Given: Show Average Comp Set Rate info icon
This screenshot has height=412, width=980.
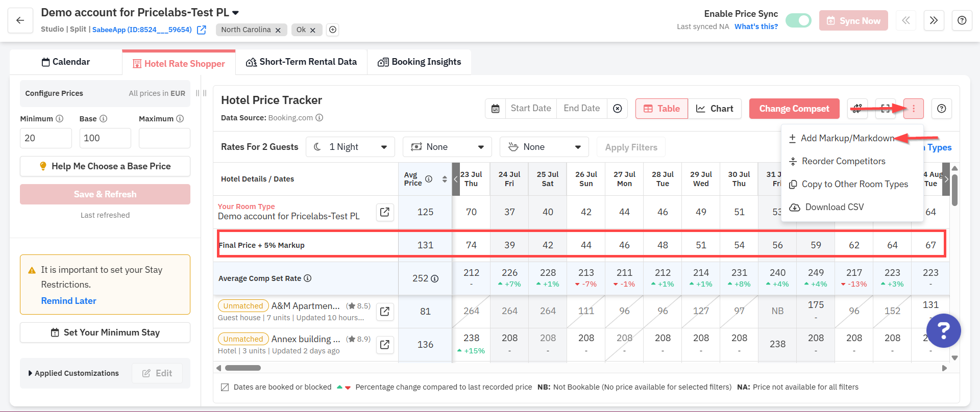Looking at the screenshot, I should (308, 278).
